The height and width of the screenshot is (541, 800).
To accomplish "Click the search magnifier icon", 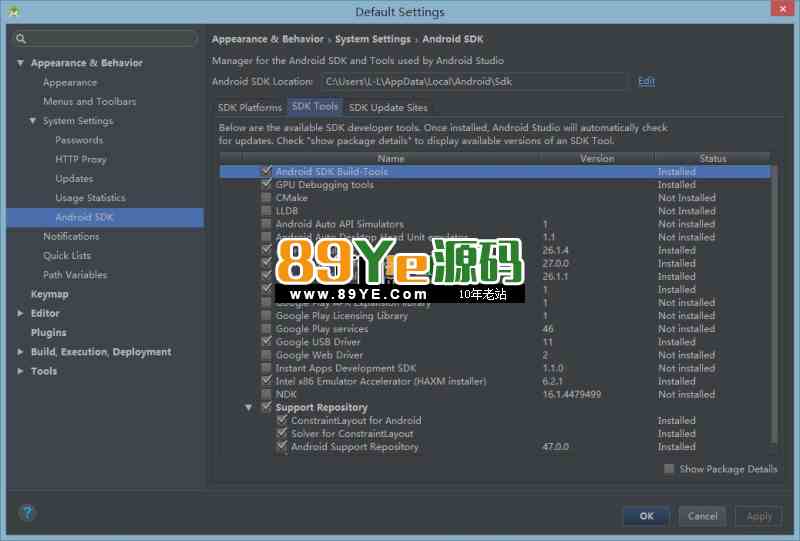I will [x=21, y=39].
